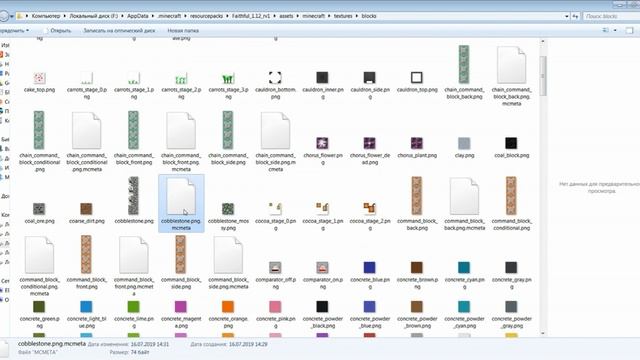Image resolution: width=640 pixels, height=360 pixels.
Task: Select command_block_side.png texture
Action: [x=181, y=255]
